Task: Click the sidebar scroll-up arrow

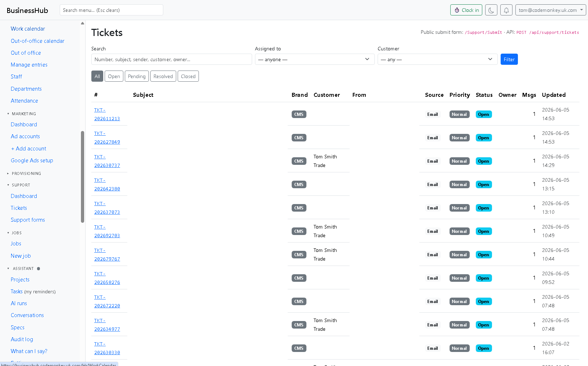Action: coord(82,23)
